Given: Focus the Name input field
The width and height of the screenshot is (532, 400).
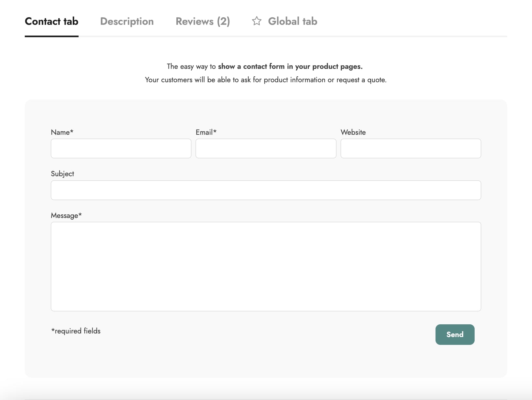Looking at the screenshot, I should [x=121, y=148].
